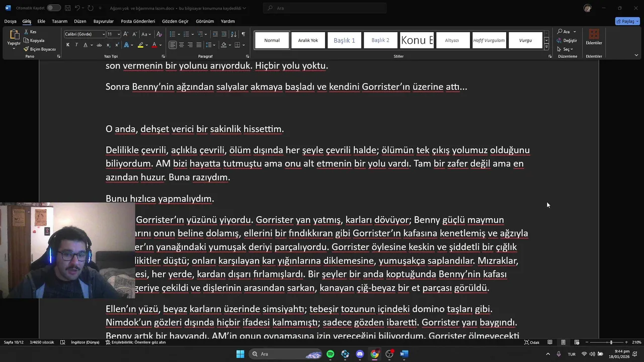
Task: Align text right
Action: tap(190, 45)
